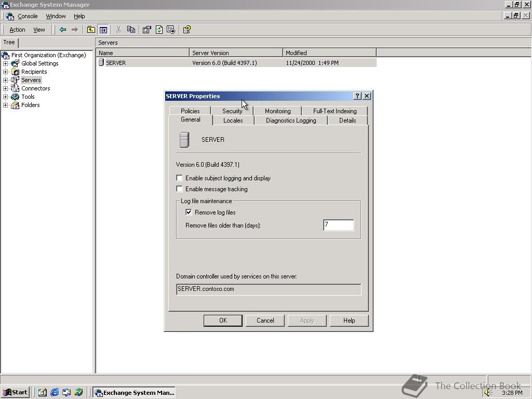
Task: Click the Cut scissors toolbar icon
Action: coord(118,30)
